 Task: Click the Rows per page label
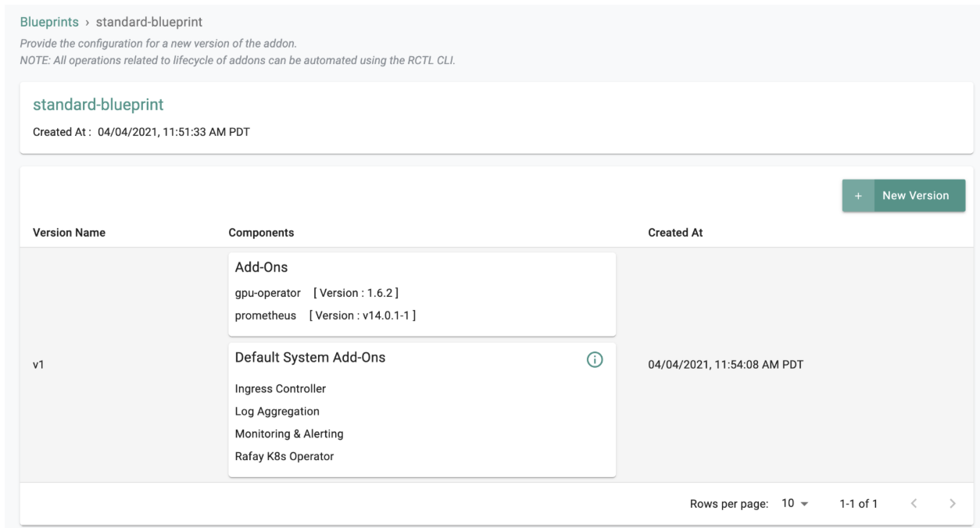click(x=729, y=504)
